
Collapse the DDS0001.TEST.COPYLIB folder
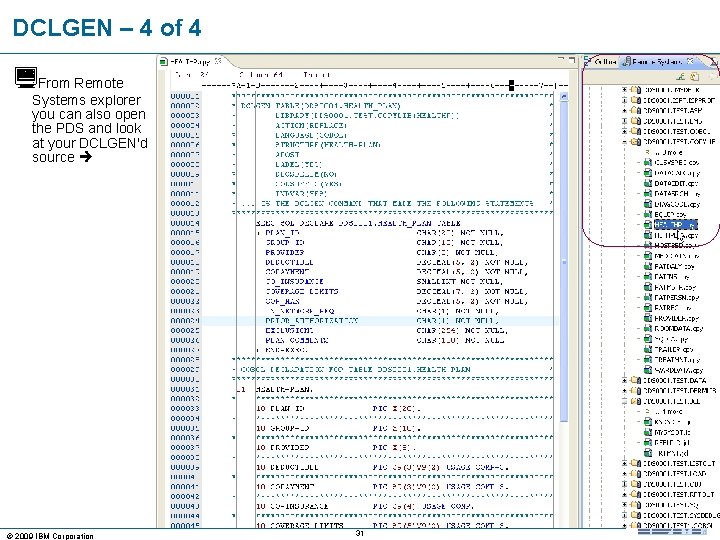pos(624,142)
